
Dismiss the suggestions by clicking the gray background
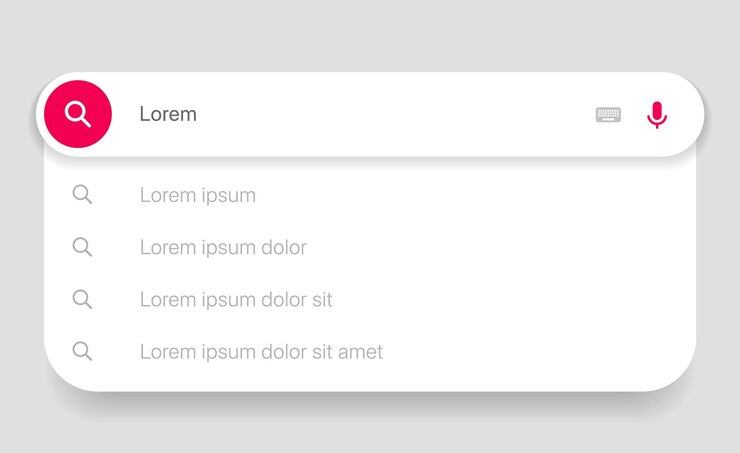point(370,33)
